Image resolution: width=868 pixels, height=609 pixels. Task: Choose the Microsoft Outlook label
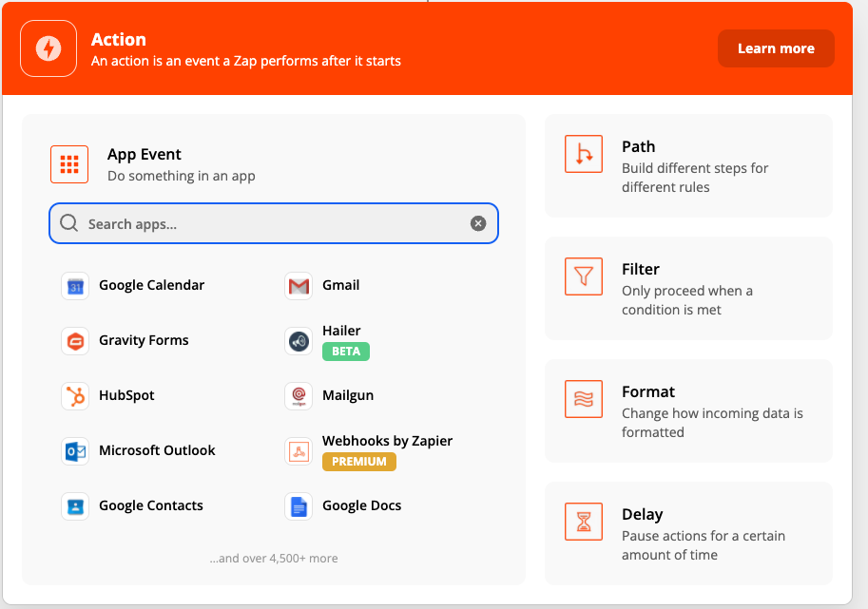tap(157, 450)
